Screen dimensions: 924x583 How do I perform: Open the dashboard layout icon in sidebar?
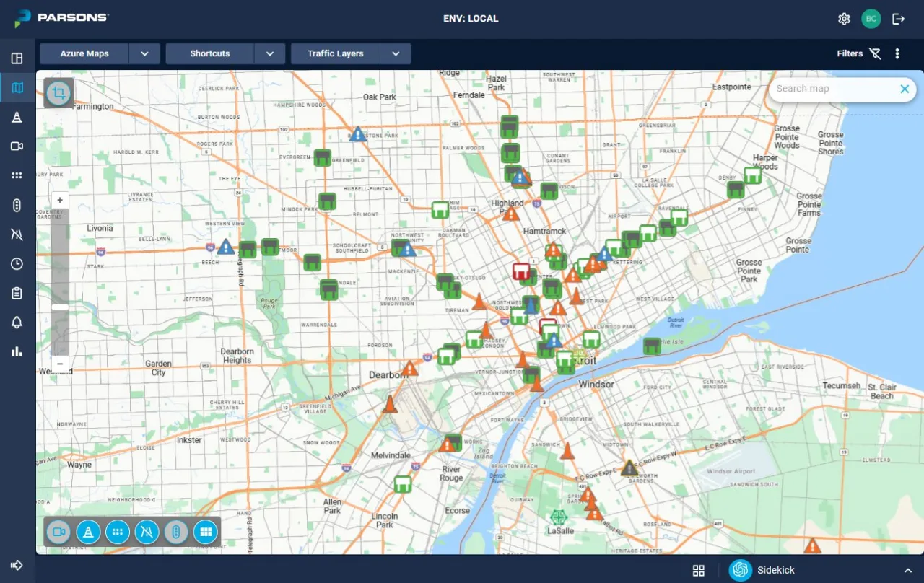17,58
